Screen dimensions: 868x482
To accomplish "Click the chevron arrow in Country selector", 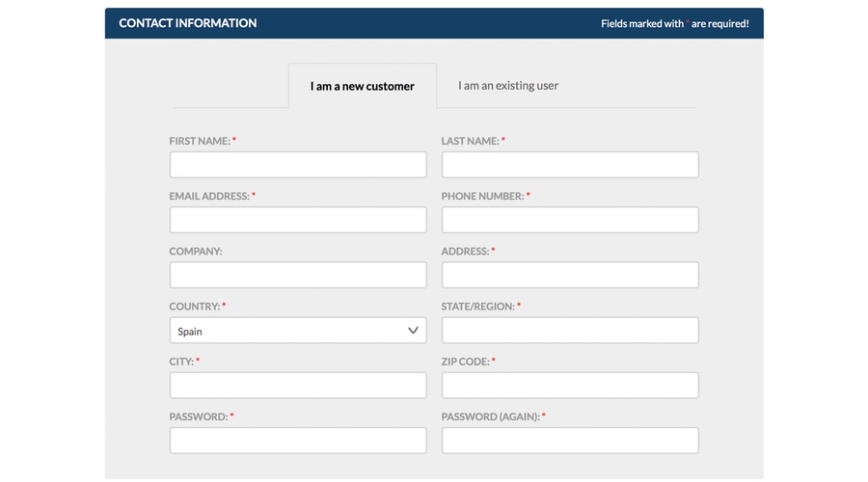I will click(x=413, y=331).
